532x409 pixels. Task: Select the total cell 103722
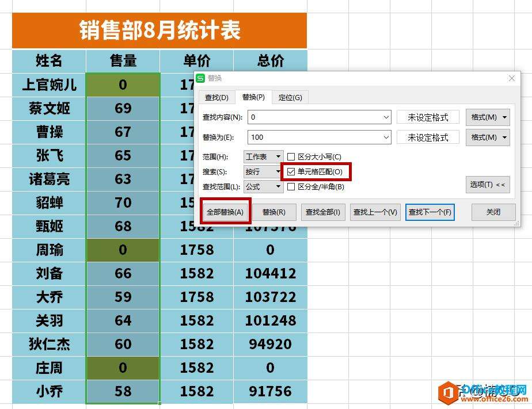[271, 297]
